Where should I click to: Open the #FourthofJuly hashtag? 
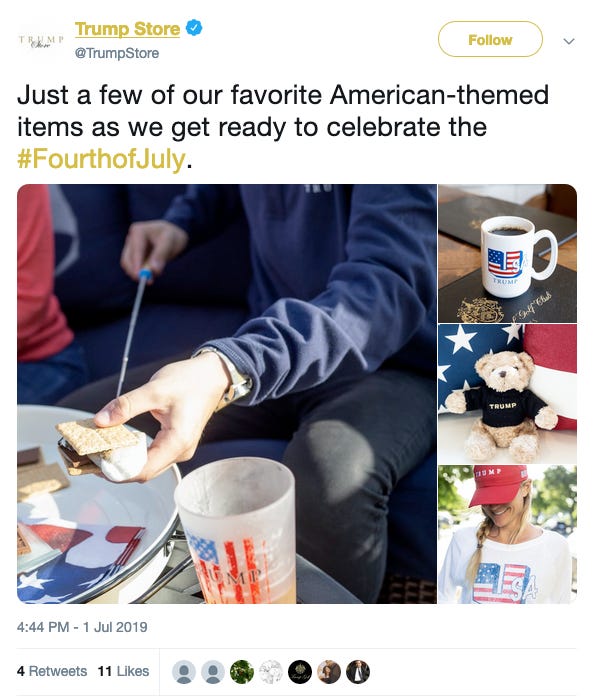[101, 159]
